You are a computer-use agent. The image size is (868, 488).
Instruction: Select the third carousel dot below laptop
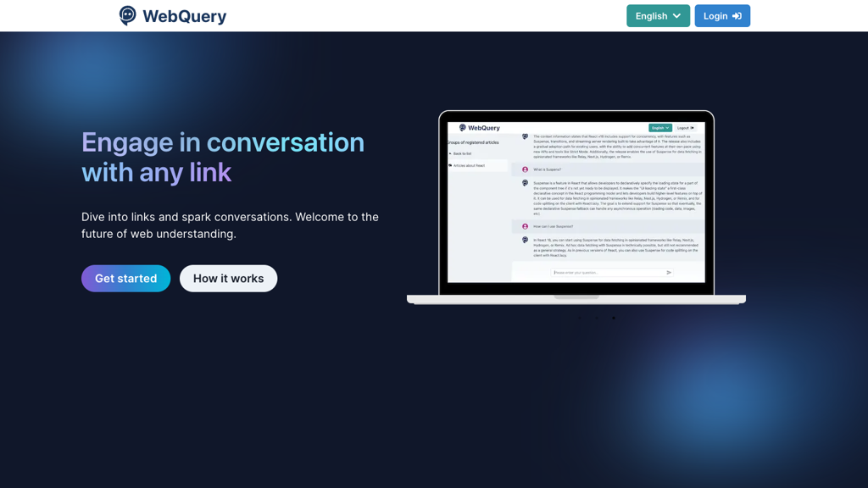[614, 319]
